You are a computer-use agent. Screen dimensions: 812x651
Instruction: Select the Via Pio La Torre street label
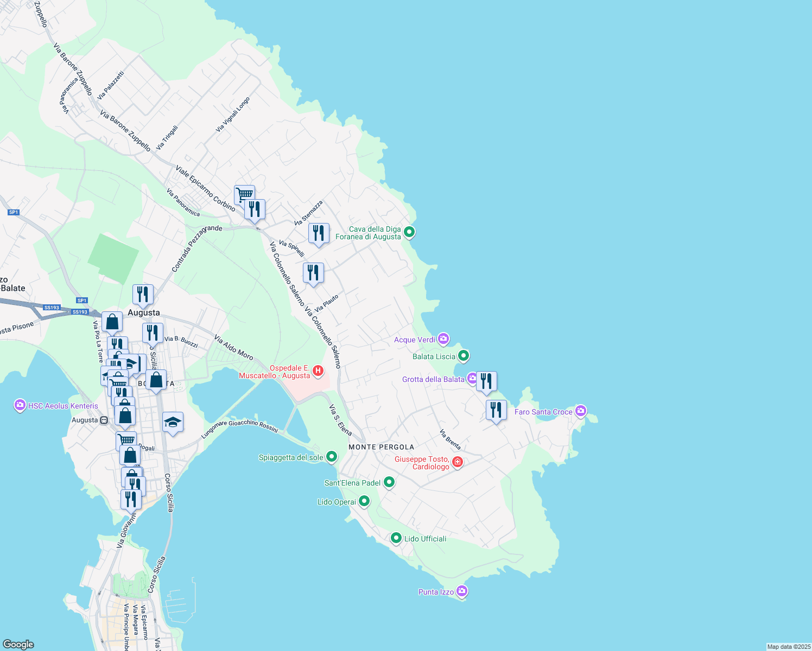[98, 341]
